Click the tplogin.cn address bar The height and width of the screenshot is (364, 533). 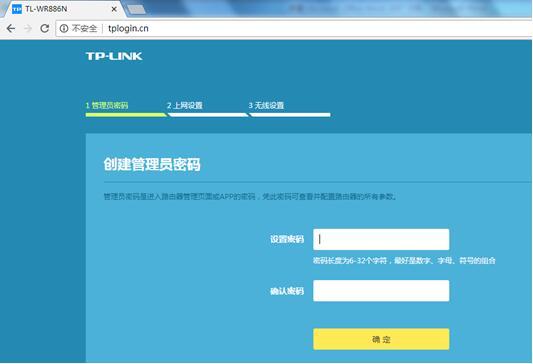(x=294, y=28)
